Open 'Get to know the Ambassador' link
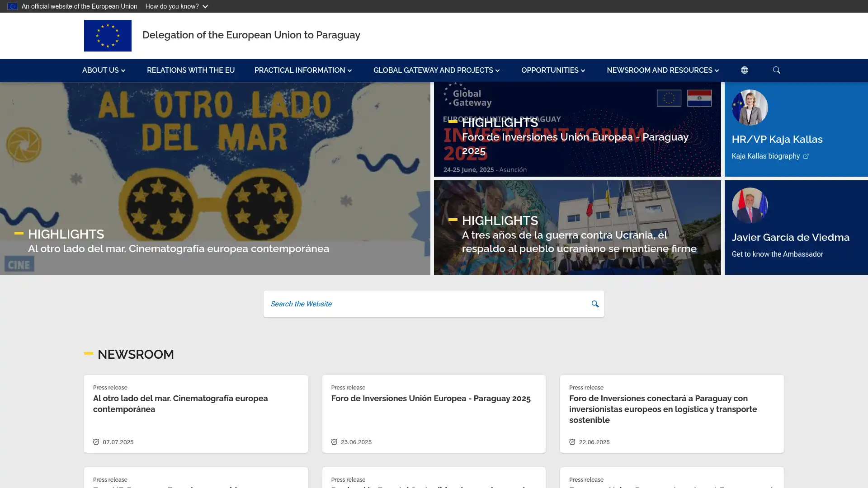The image size is (868, 488). pos(777,254)
